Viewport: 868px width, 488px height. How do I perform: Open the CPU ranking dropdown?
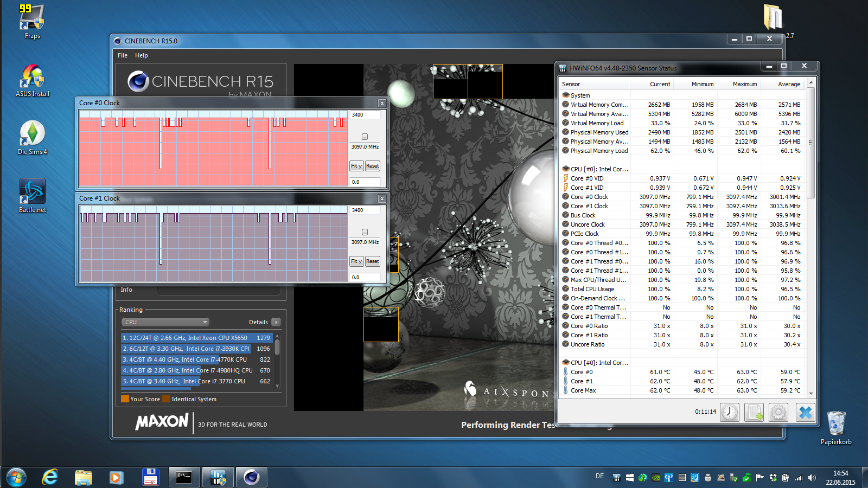click(x=165, y=322)
